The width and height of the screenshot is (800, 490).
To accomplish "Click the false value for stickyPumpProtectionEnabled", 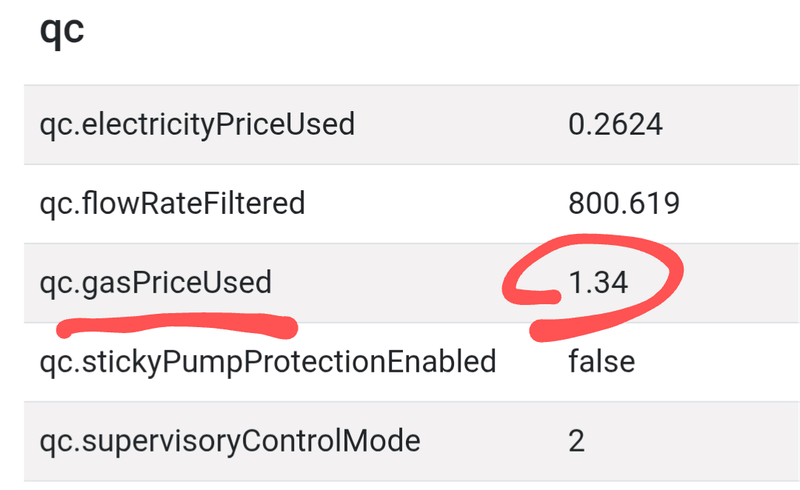I will point(601,361).
